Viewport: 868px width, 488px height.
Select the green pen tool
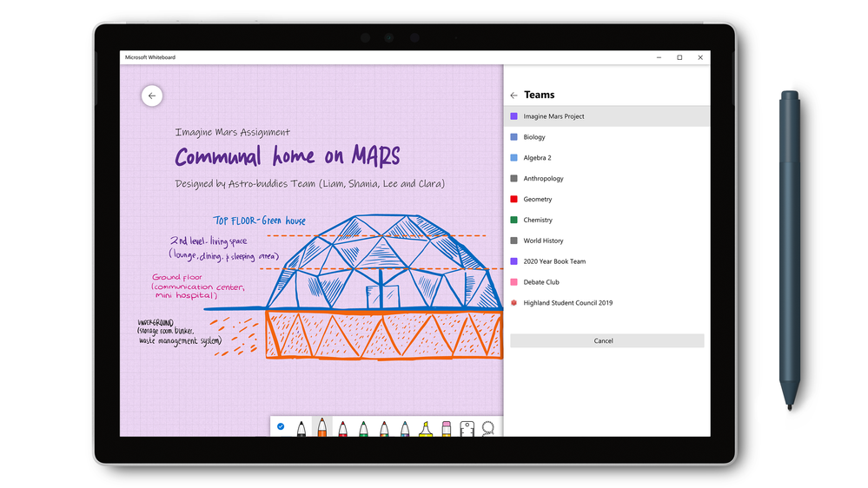(363, 428)
